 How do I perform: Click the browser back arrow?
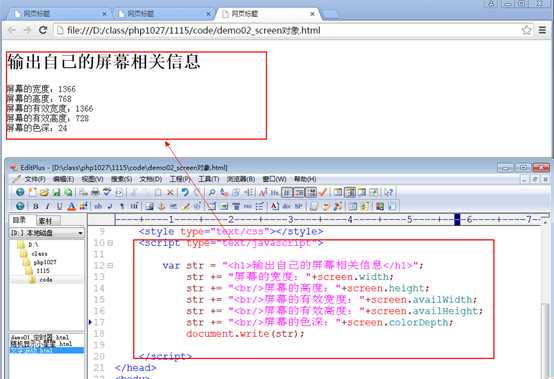12,30
